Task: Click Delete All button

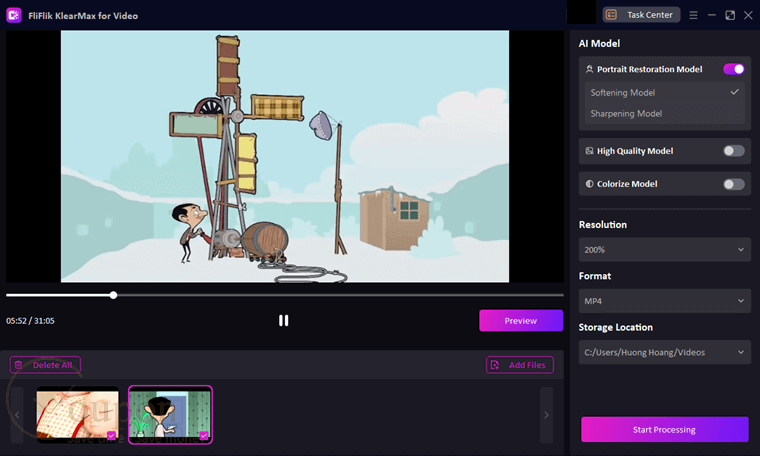Action: pyautogui.click(x=45, y=365)
